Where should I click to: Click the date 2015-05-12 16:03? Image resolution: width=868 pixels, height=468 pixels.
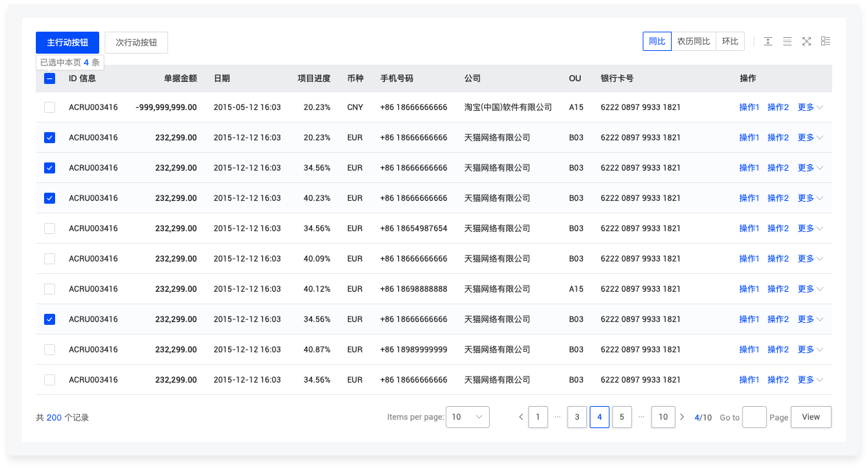click(x=247, y=107)
